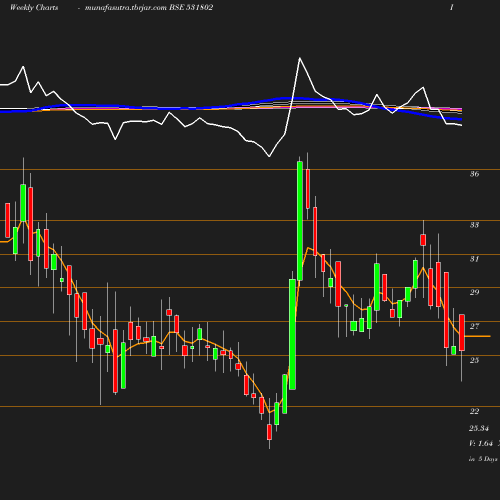
Task: Click the price label 36
Action: click(474, 174)
